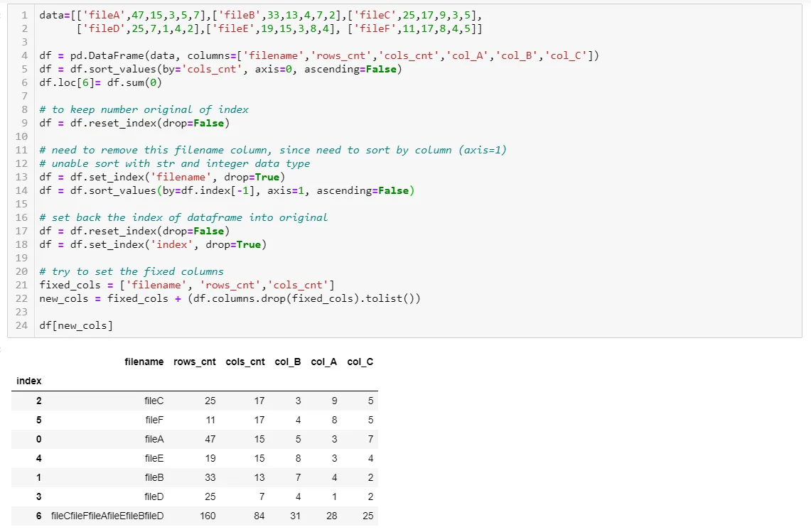Screen dimensions: 811x532
Task: Click the 'cols_cnt' column header in output table
Action: point(245,362)
